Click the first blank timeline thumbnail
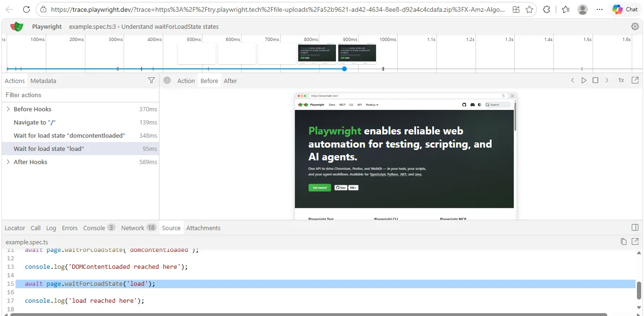The image size is (644, 316). (197, 53)
